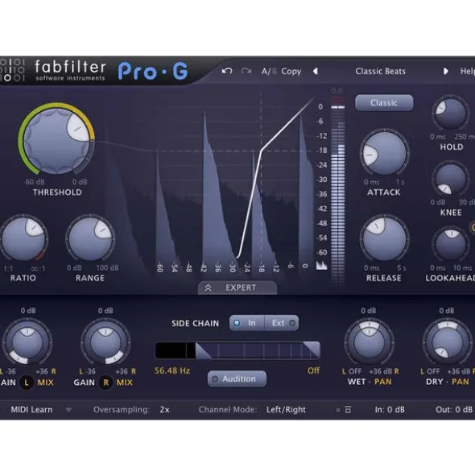Click the PAN label next to DRY
The height and width of the screenshot is (476, 475).
[461, 382]
